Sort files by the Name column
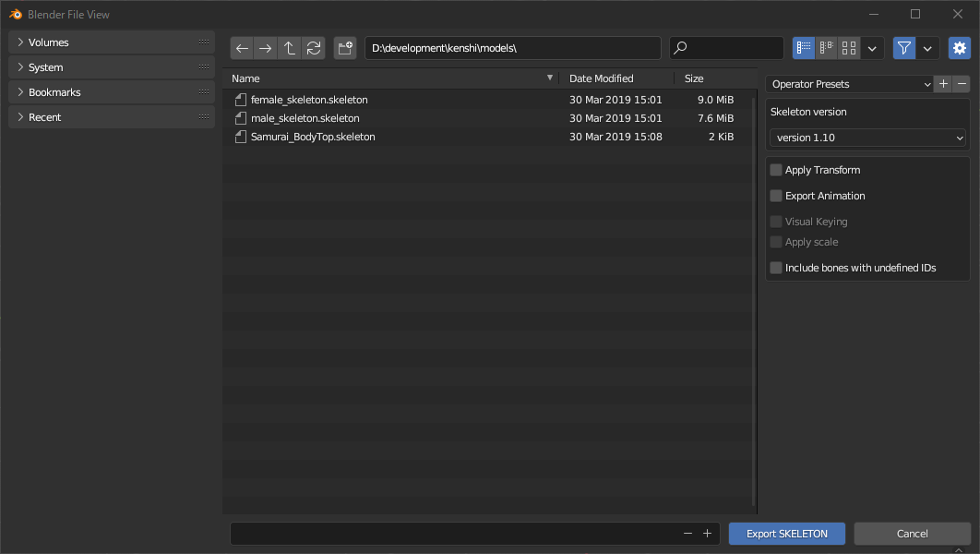This screenshot has width=980, height=554. (x=391, y=78)
